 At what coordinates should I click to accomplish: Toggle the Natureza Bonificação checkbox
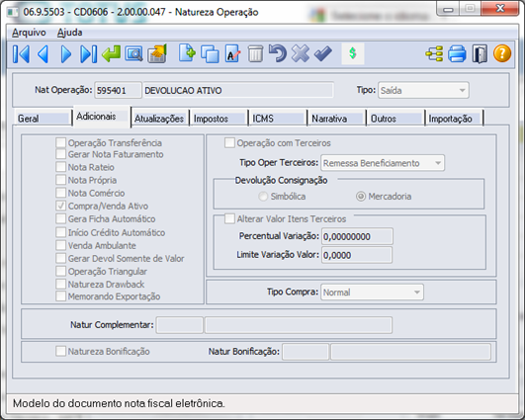[x=61, y=351]
